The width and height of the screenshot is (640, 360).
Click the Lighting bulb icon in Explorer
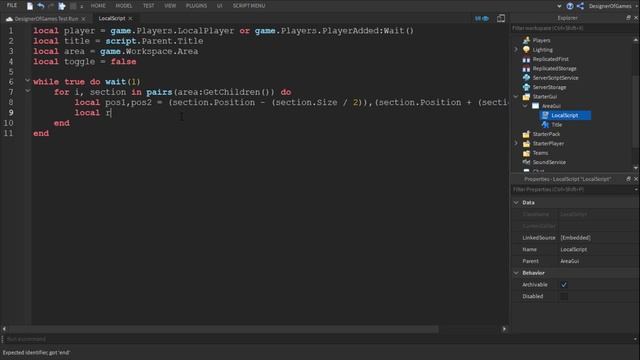[x=526, y=49]
